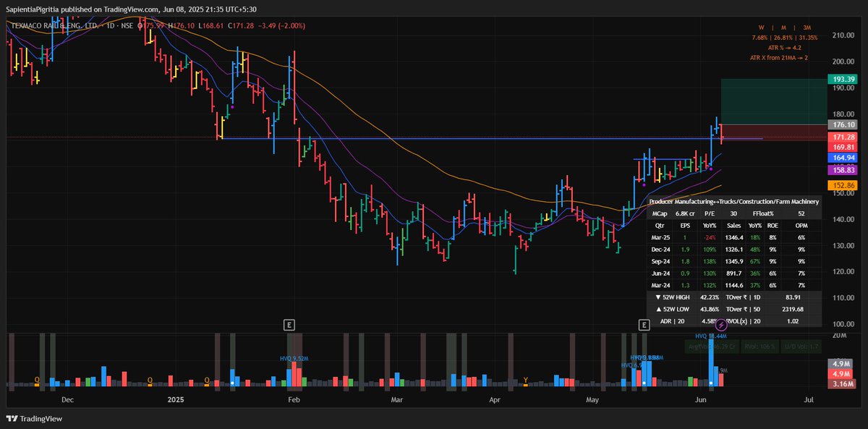Screen dimensions: 868x429
Task: Click the red 171.28 last price label
Action: (x=841, y=137)
